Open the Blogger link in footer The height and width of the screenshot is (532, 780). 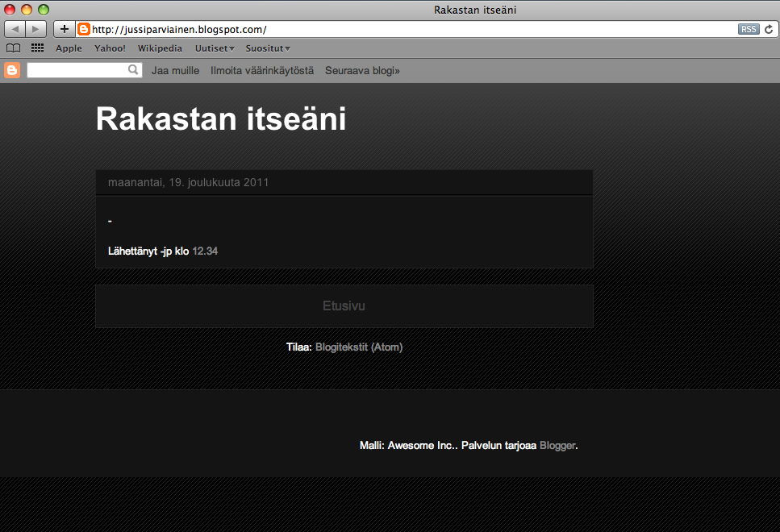pos(557,446)
